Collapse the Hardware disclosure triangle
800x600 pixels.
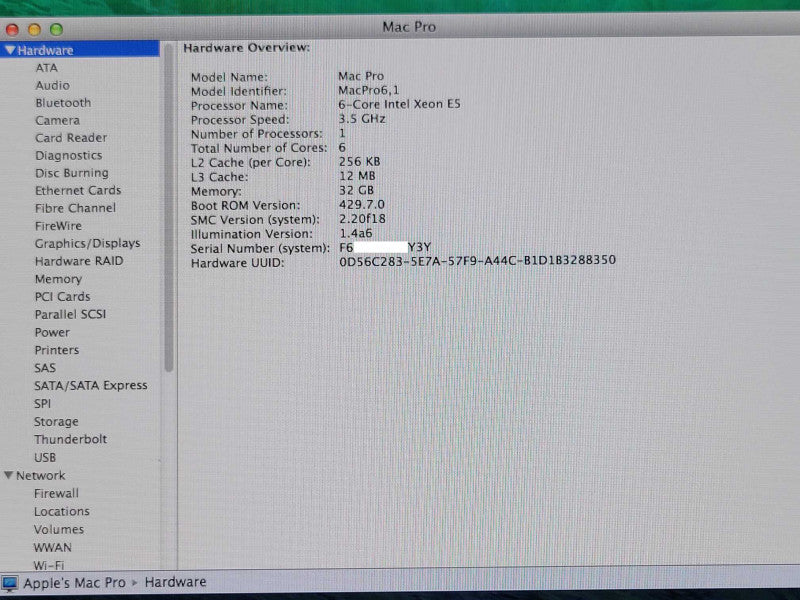pyautogui.click(x=10, y=50)
